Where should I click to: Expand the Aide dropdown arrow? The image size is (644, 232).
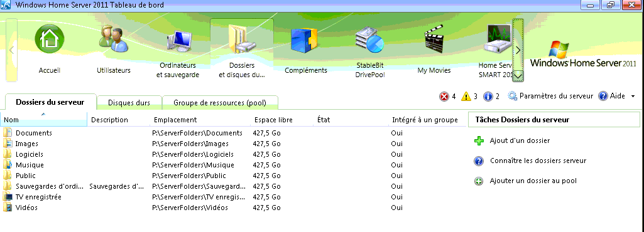(x=633, y=96)
